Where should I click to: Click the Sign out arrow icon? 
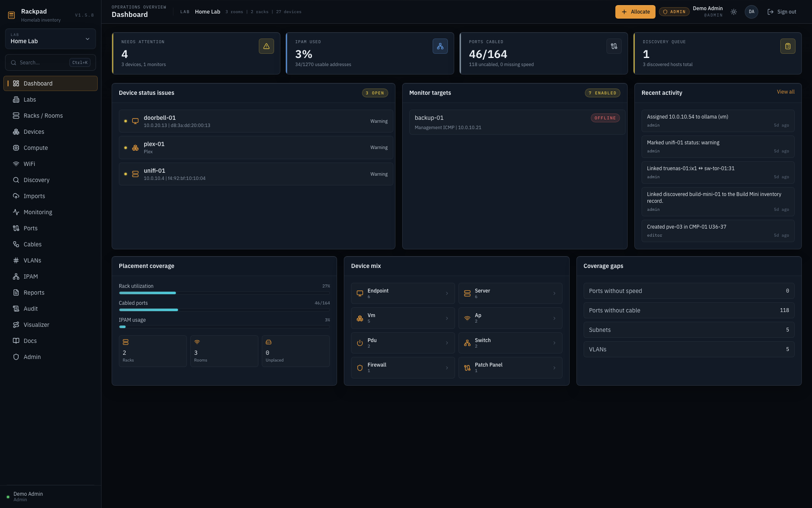771,12
